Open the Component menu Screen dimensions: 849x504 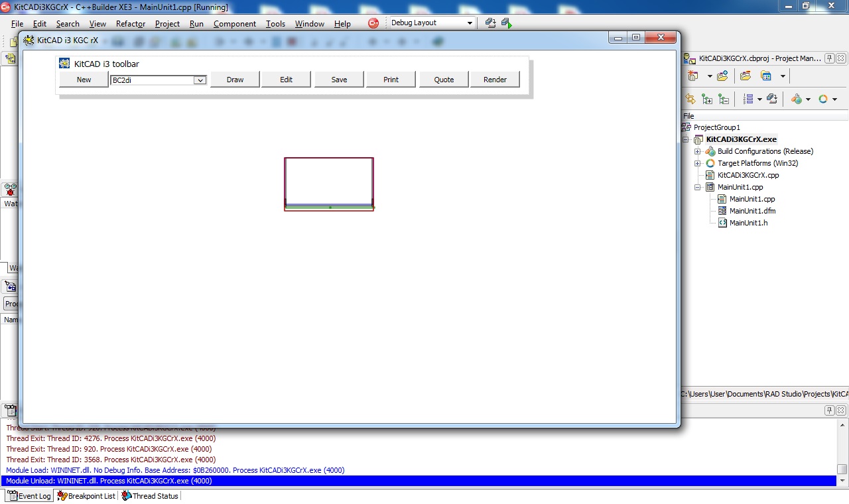coord(235,24)
